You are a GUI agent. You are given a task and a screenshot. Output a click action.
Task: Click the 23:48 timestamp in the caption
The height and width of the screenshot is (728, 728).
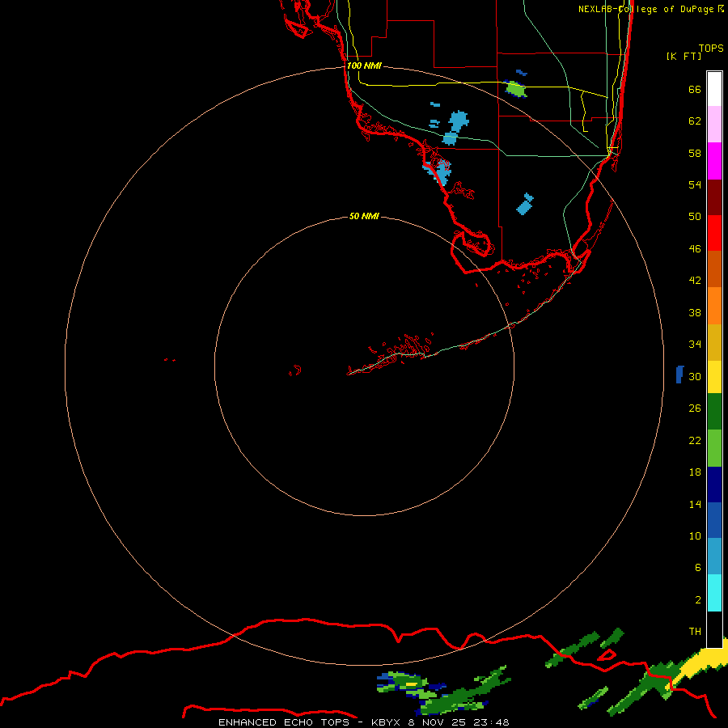(x=491, y=722)
